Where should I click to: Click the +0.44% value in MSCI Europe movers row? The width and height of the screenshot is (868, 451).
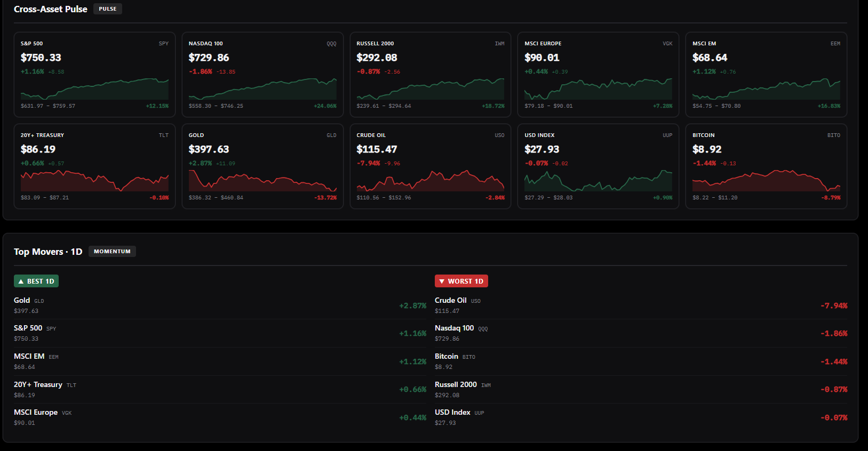(413, 418)
